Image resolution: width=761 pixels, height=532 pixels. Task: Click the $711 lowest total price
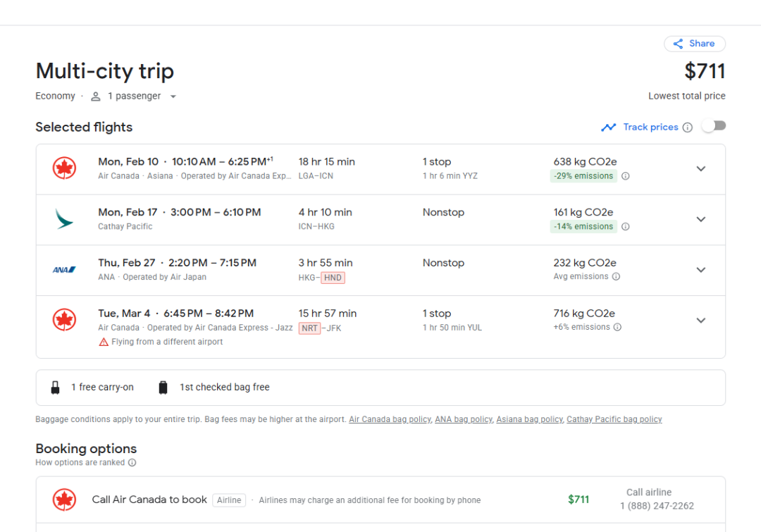coord(705,71)
